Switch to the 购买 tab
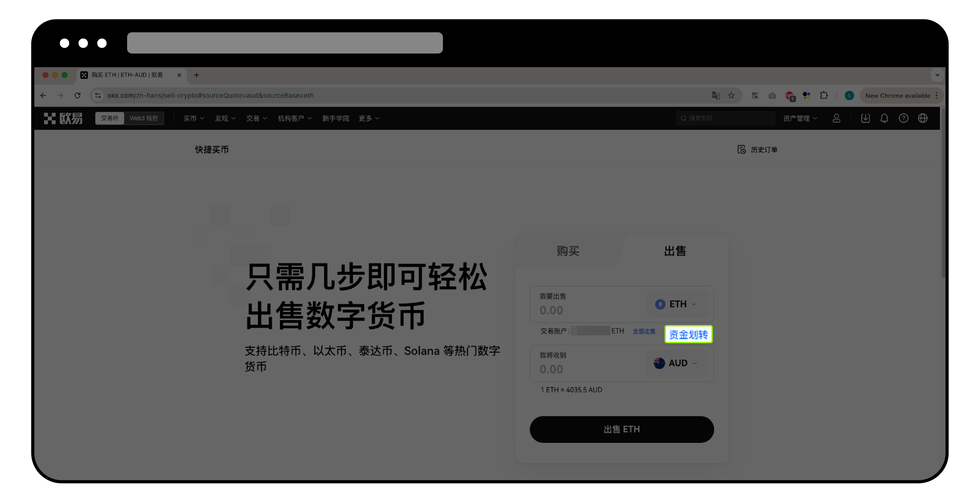This screenshot has width=980, height=501. pos(568,251)
